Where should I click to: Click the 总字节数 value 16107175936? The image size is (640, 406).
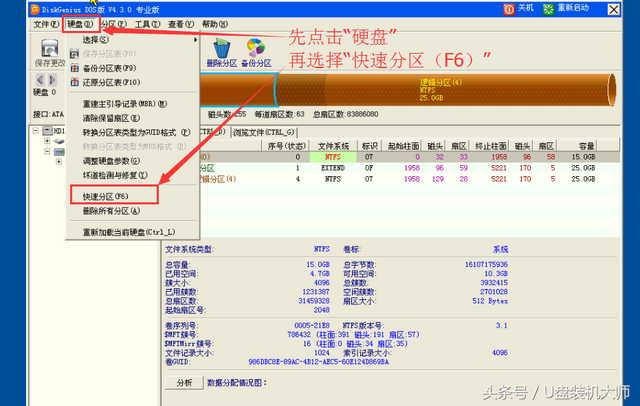[x=486, y=264]
